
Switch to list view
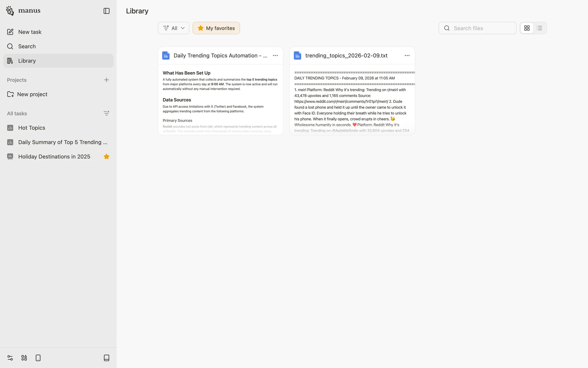[x=539, y=28]
